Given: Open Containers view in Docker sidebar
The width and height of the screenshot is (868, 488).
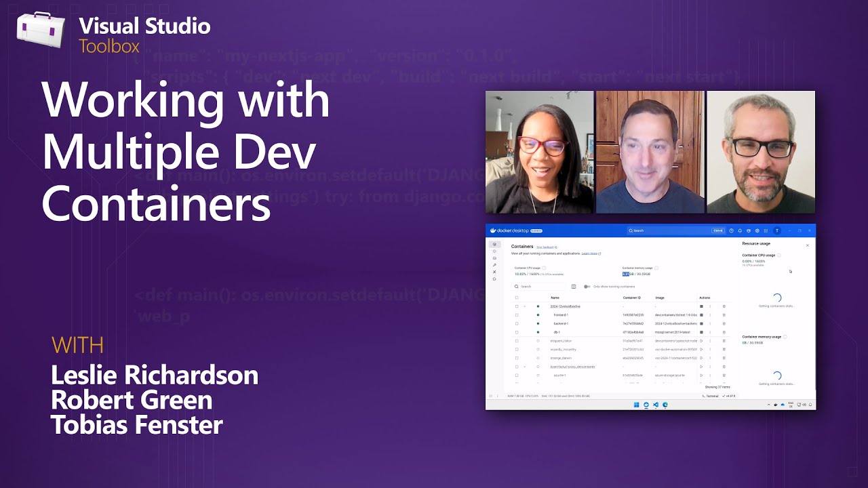Looking at the screenshot, I should pyautogui.click(x=494, y=244).
